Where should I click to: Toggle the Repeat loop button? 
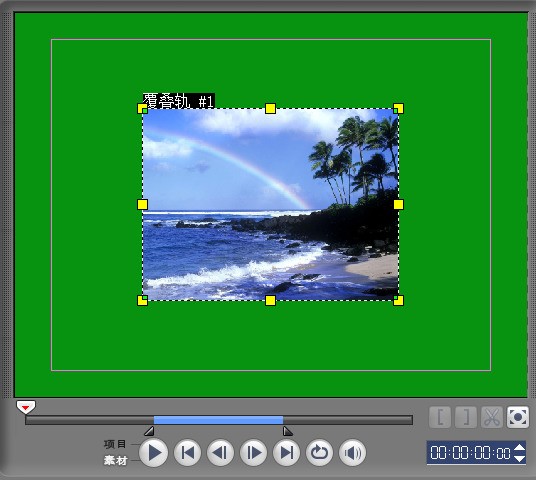point(319,453)
